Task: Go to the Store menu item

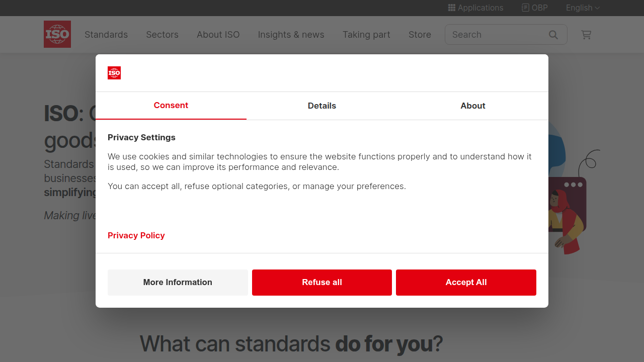Action: [x=420, y=35]
